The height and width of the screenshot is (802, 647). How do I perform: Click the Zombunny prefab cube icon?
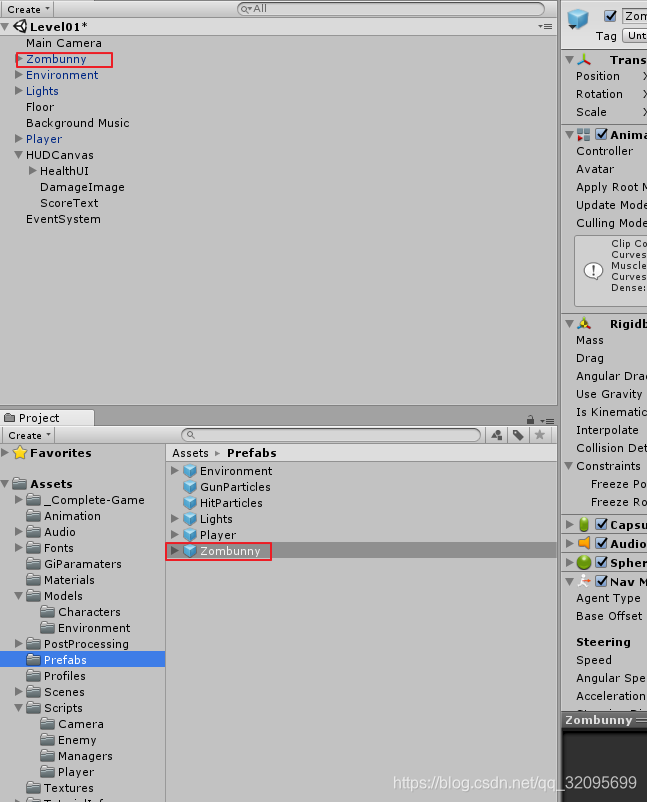(190, 551)
